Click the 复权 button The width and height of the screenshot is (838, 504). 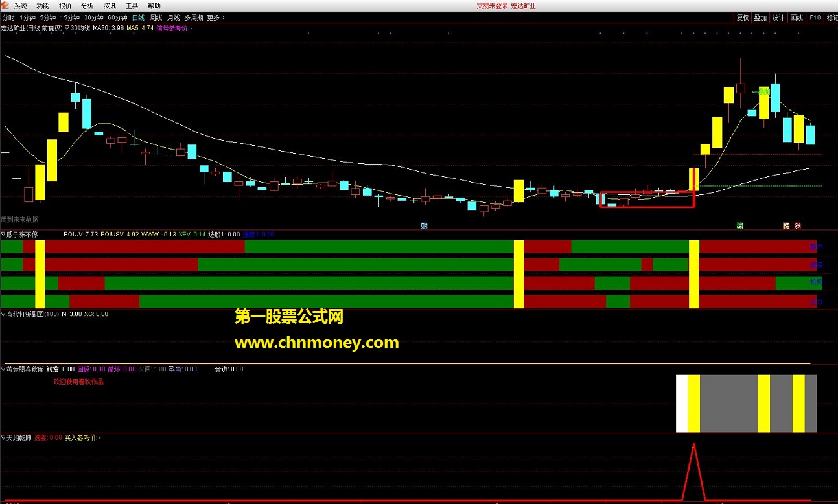pos(743,17)
